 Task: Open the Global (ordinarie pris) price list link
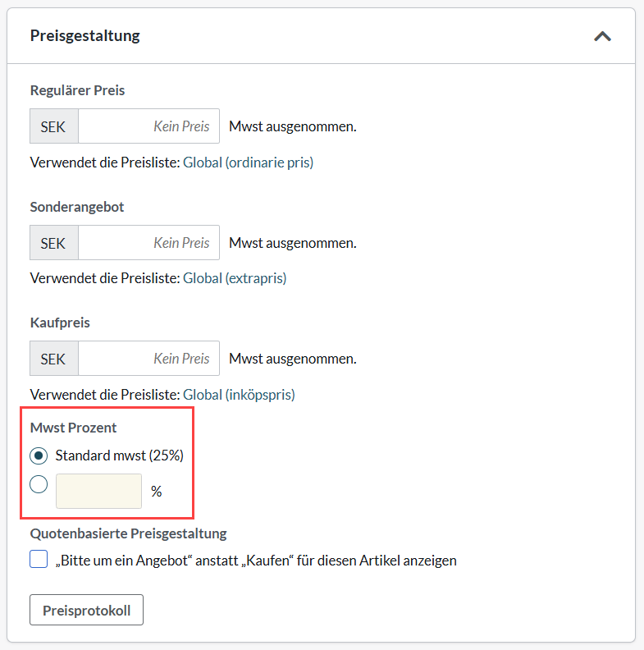tap(248, 162)
